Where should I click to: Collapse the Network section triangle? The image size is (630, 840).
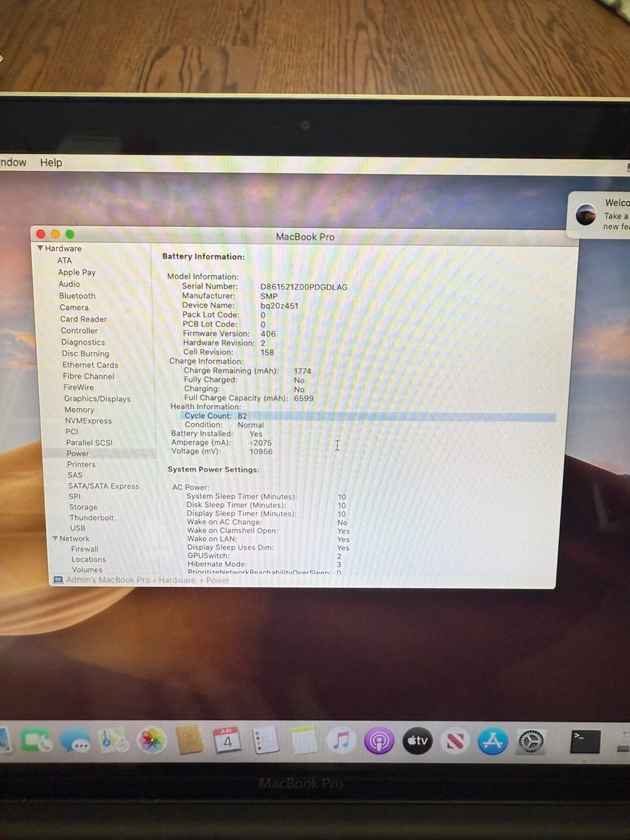tap(55, 538)
